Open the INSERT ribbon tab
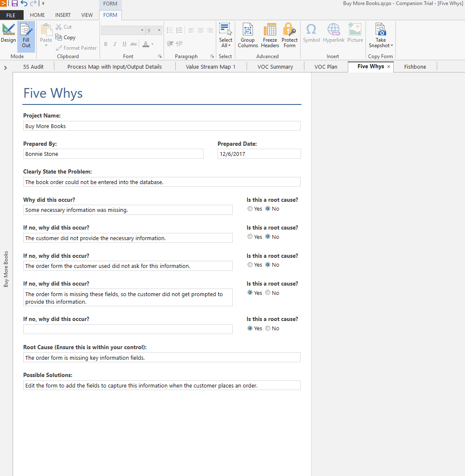 63,15
